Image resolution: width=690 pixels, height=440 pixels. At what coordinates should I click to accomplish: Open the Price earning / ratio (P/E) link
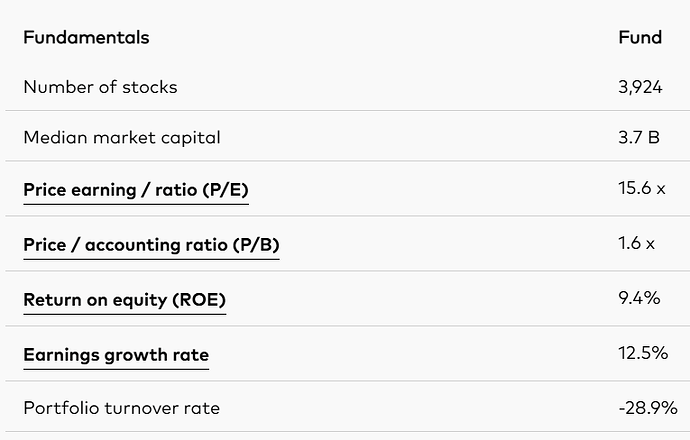tap(136, 190)
